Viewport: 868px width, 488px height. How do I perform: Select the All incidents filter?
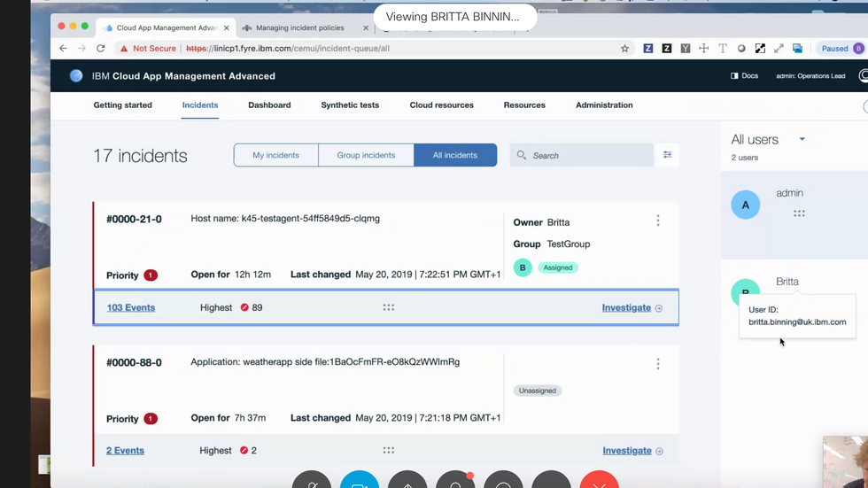(455, 156)
